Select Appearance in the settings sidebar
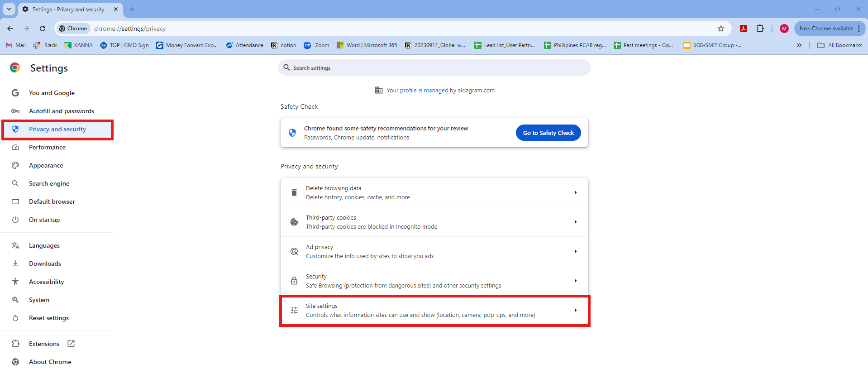The height and width of the screenshot is (379, 868). 46,166
